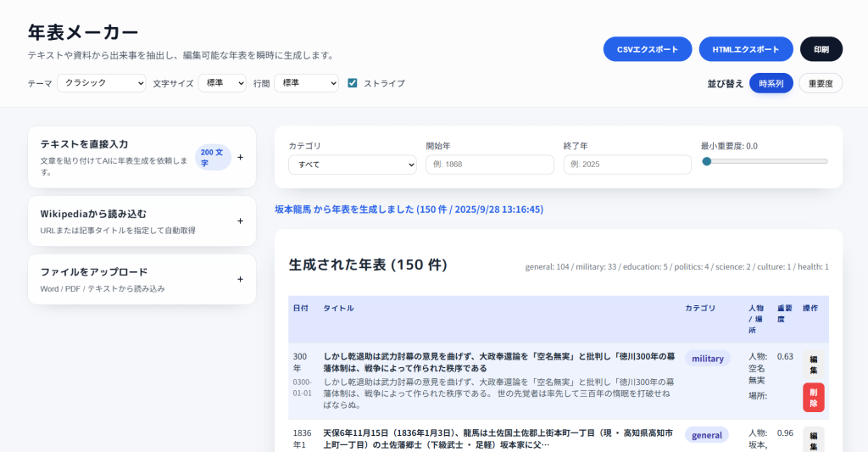This screenshot has height=452, width=868.
Task: Select 時系列 sort order
Action: (x=771, y=83)
